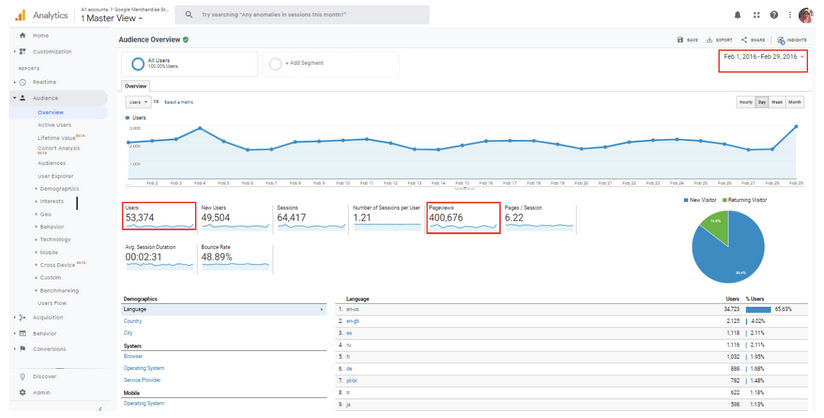
Task: Click Add Segment button
Action: pos(305,63)
